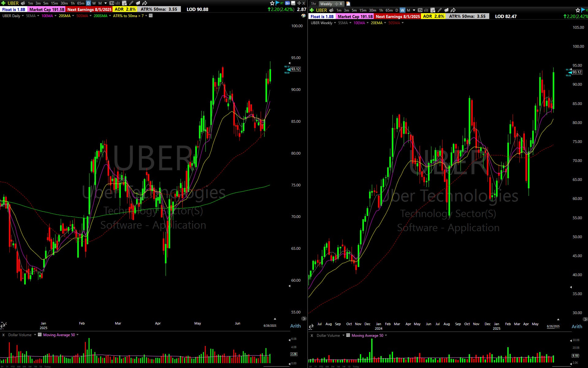Click the save disk icon on the daily chart
The width and height of the screenshot is (588, 368).
[293, 3]
